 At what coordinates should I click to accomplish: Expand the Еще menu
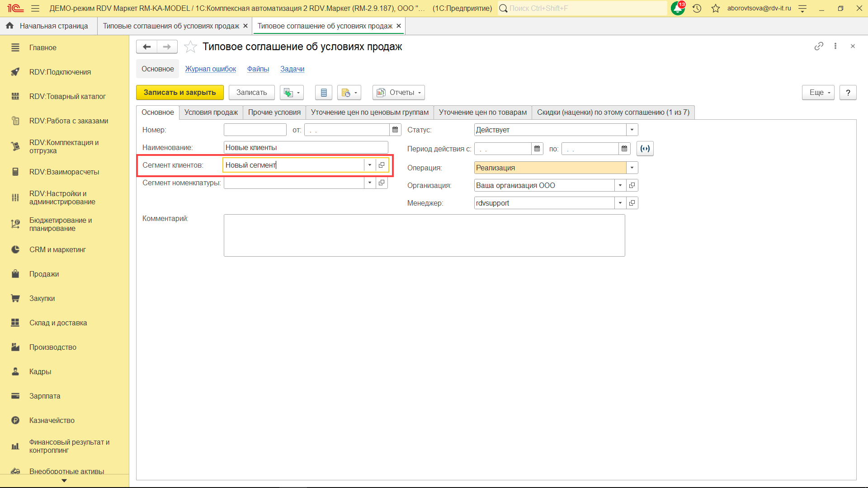point(818,93)
